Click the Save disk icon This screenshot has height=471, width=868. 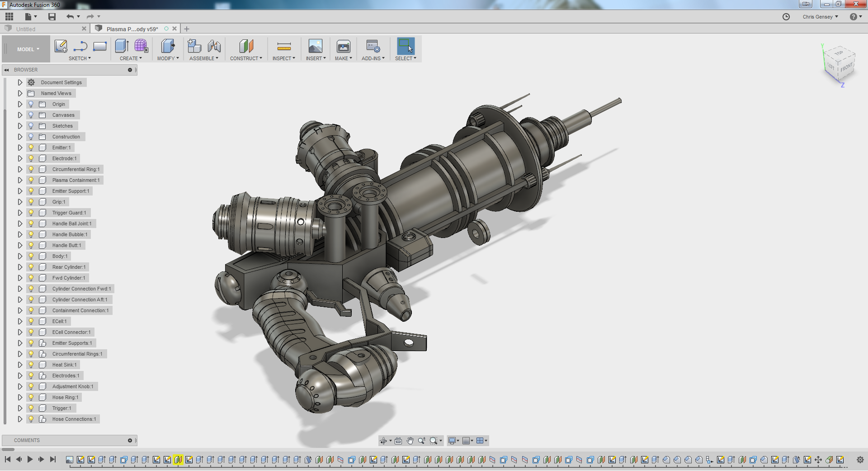[52, 17]
